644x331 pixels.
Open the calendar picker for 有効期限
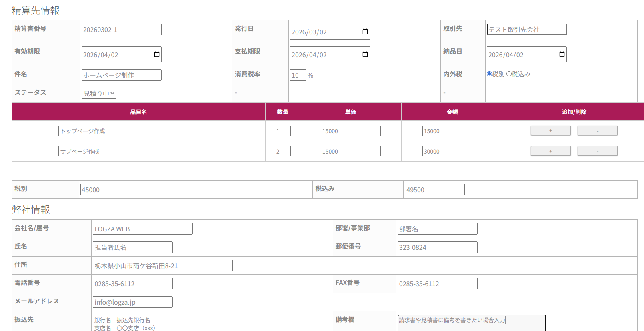click(x=156, y=55)
